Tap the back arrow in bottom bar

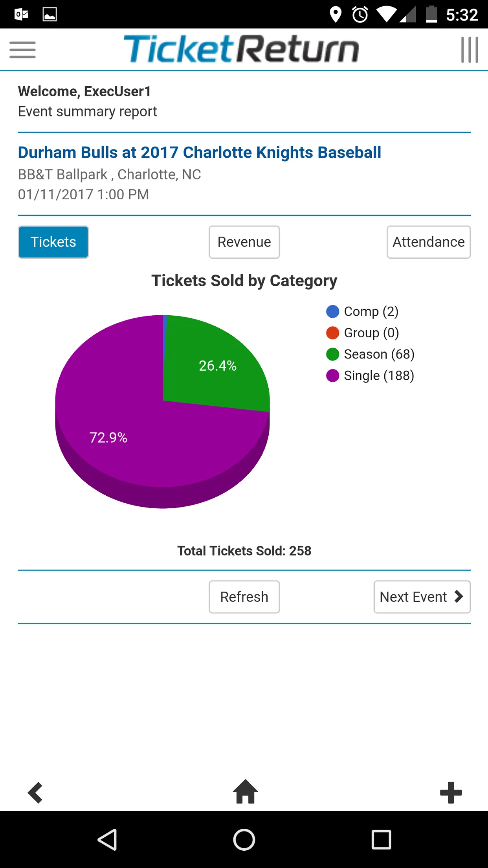click(35, 793)
